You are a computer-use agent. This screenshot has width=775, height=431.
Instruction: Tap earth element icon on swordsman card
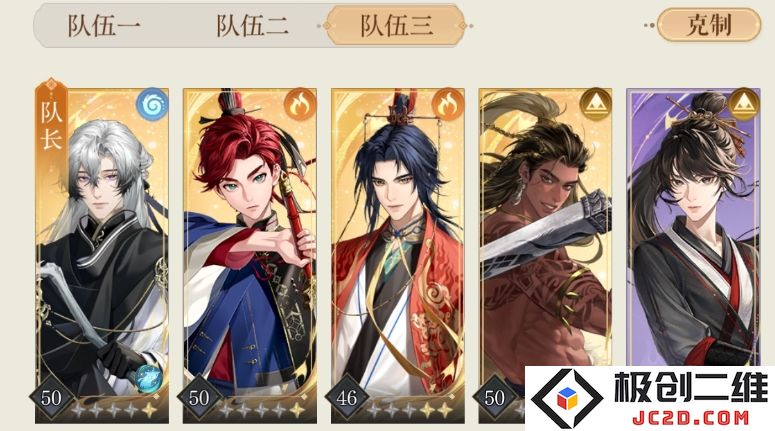pos(596,104)
